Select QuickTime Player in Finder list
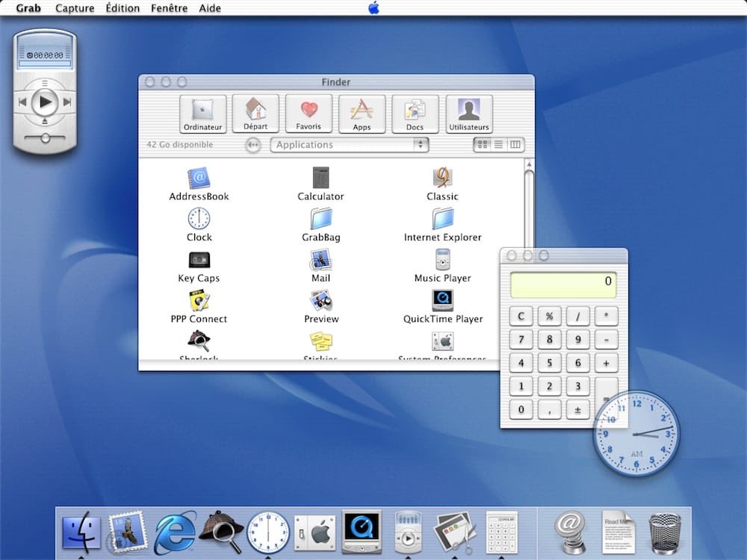Image resolution: width=747 pixels, height=560 pixels. (442, 300)
